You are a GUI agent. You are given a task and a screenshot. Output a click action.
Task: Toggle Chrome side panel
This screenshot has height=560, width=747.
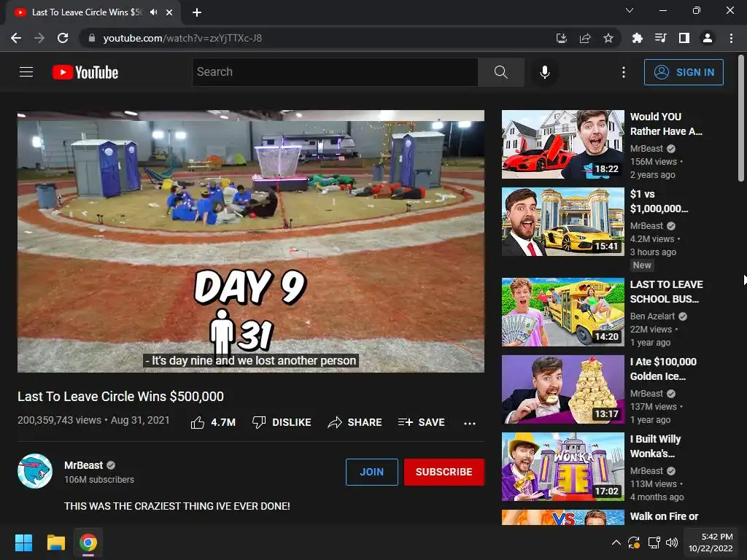coord(684,38)
